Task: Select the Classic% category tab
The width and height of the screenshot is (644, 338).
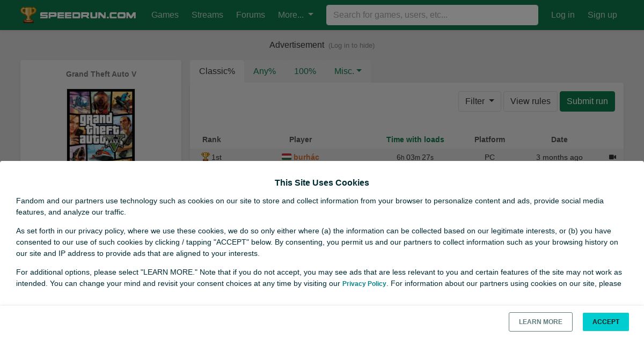Action: tap(217, 71)
